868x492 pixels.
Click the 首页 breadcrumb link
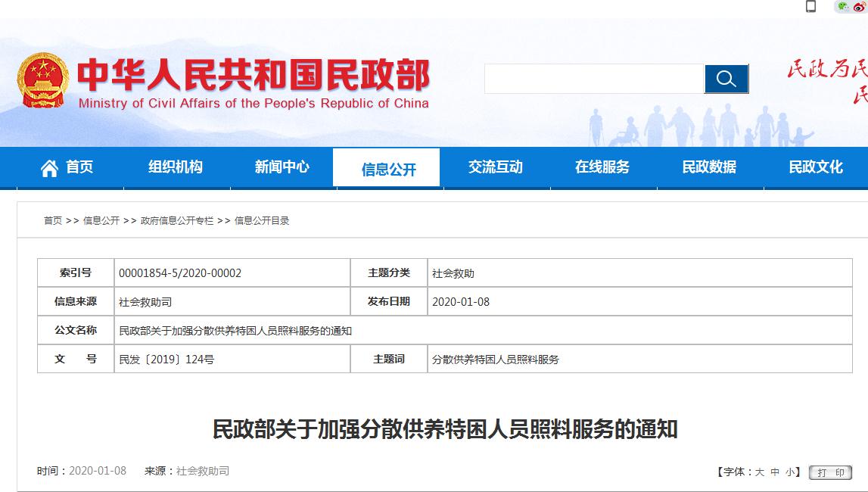point(53,221)
